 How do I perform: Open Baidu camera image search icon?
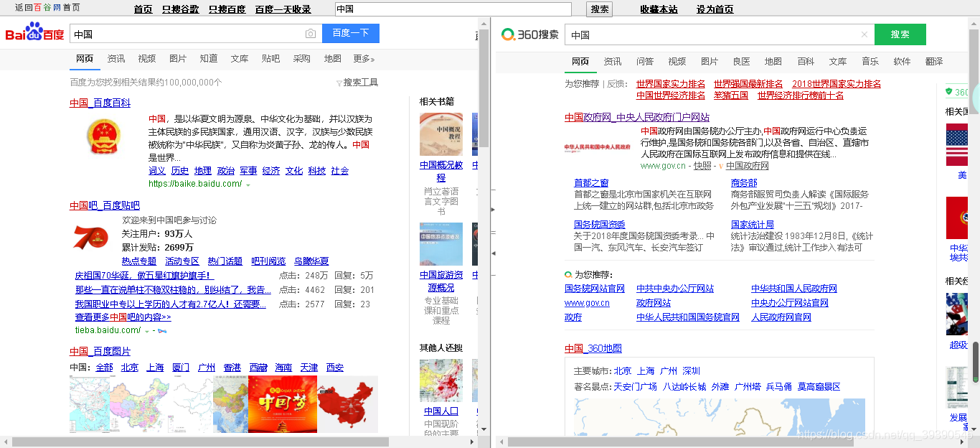(x=310, y=34)
